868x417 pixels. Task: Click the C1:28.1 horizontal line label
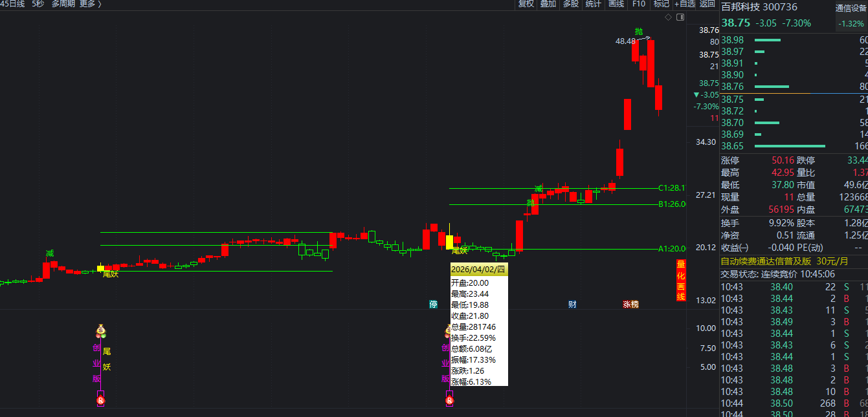click(x=672, y=188)
